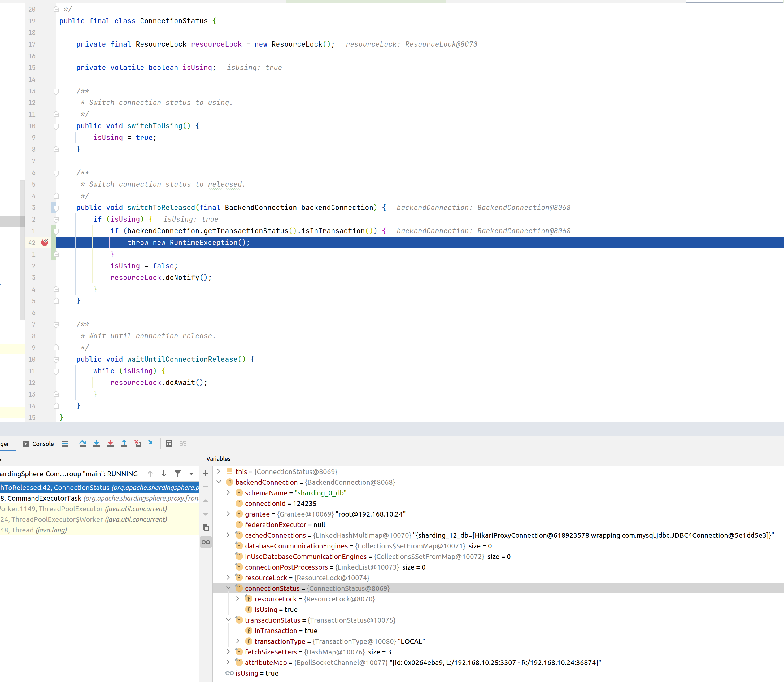784x682 pixels.
Task: Toggle the breakpoint on line 42
Action: pos(45,242)
